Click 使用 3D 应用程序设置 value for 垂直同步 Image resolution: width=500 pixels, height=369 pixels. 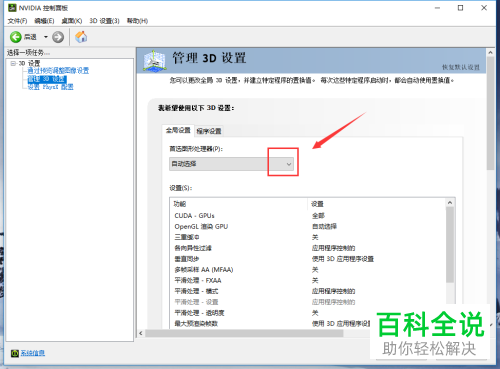[x=343, y=259]
